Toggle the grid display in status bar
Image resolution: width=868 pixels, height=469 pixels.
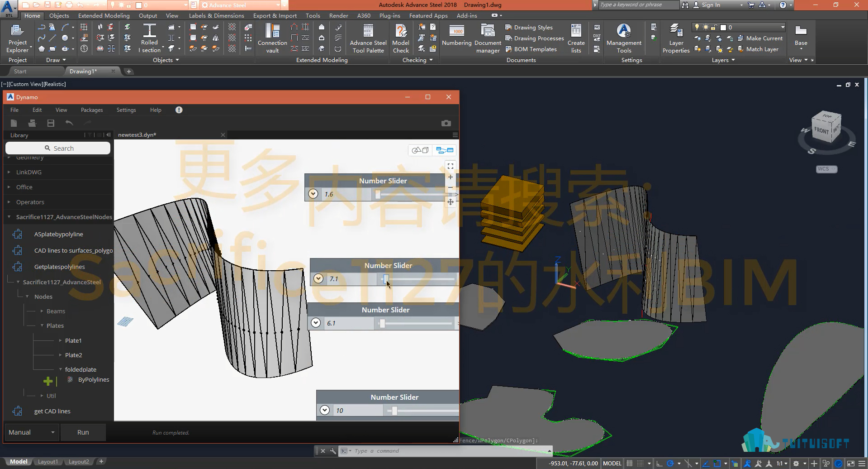(629, 464)
